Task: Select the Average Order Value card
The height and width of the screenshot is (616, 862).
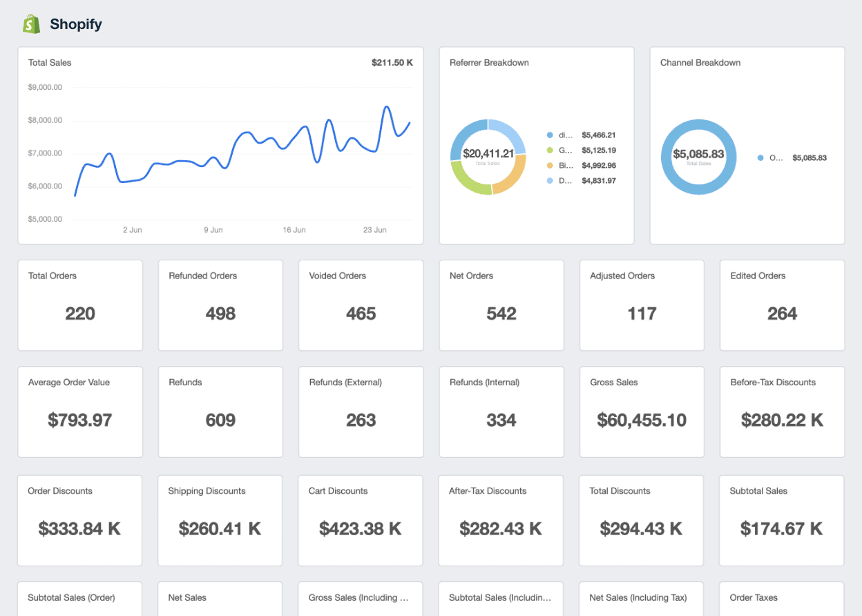Action: (x=80, y=412)
